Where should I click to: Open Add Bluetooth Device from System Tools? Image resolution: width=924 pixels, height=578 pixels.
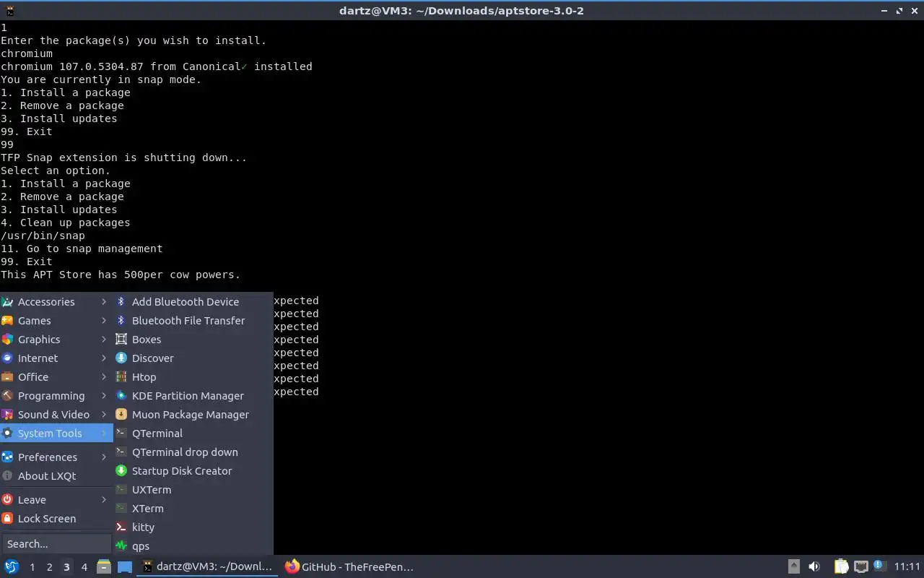point(193,302)
